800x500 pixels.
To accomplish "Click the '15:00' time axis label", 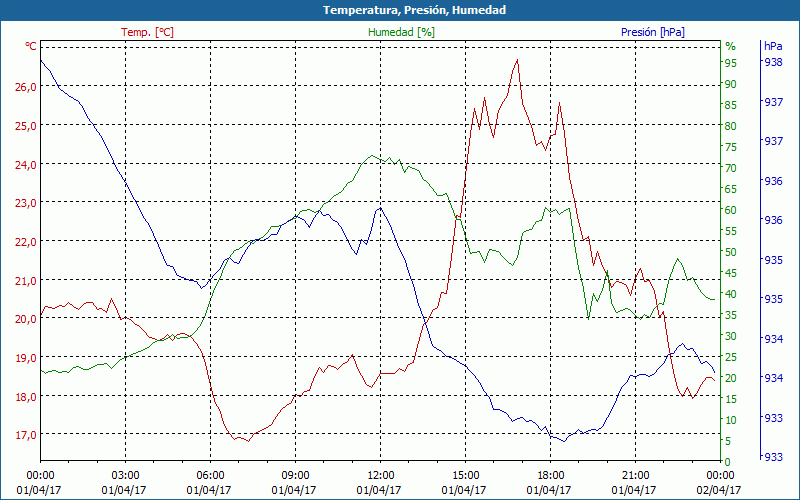I will (x=465, y=476).
